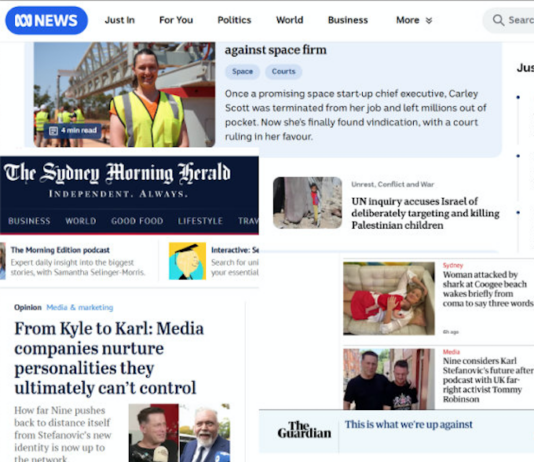This screenshot has height=462, width=534.
Task: Open the LIFESTYLE section
Action: point(200,221)
